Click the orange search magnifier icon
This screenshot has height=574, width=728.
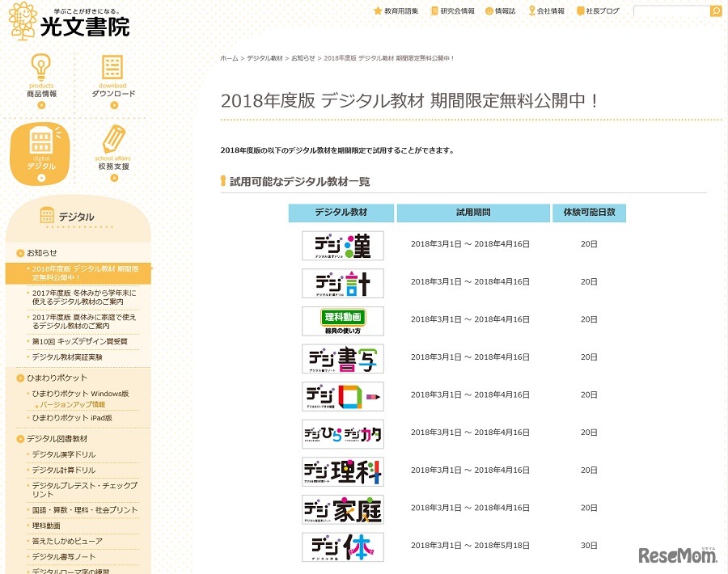(x=717, y=11)
